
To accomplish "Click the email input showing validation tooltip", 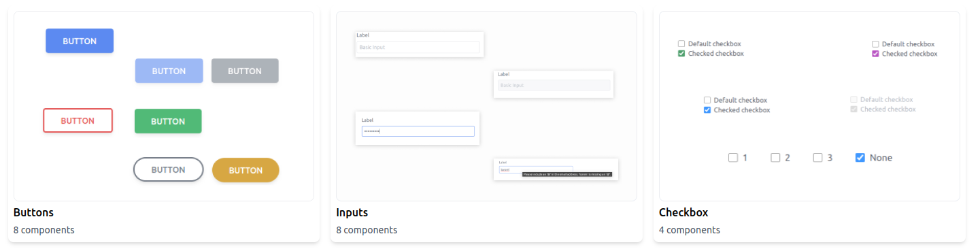I will (536, 169).
